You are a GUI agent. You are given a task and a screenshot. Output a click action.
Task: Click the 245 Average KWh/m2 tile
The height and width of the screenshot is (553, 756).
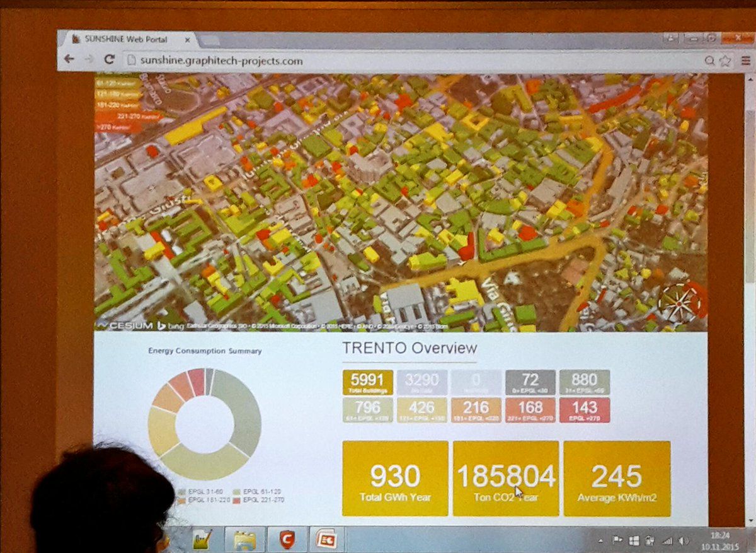coord(617,479)
